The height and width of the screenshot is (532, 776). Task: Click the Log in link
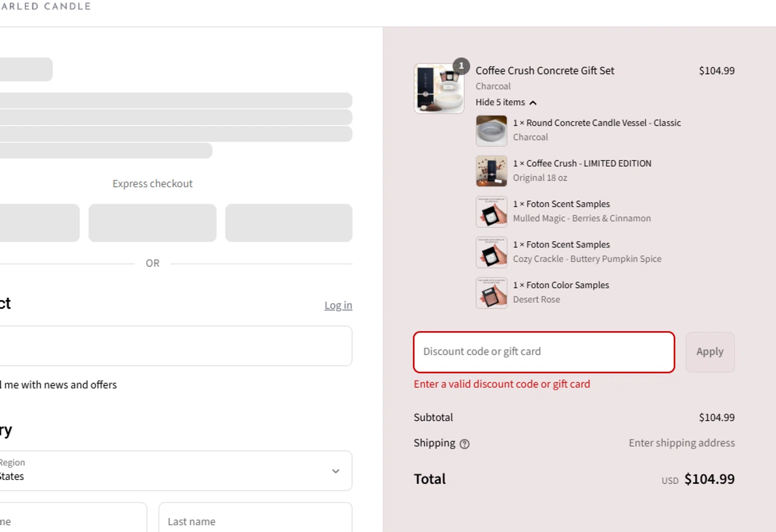pyautogui.click(x=338, y=305)
